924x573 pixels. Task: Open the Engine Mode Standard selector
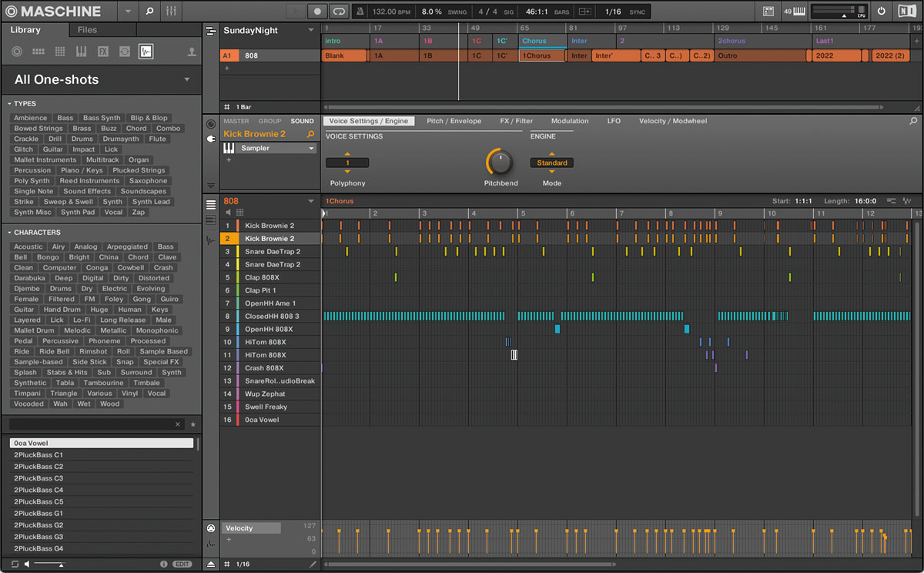tap(551, 163)
